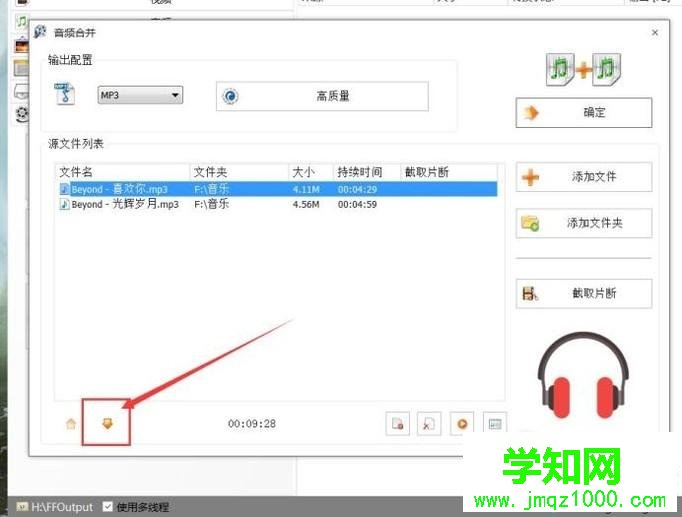The image size is (682, 517).
Task: Click the orange arrow icon beside 确定
Action: (531, 113)
